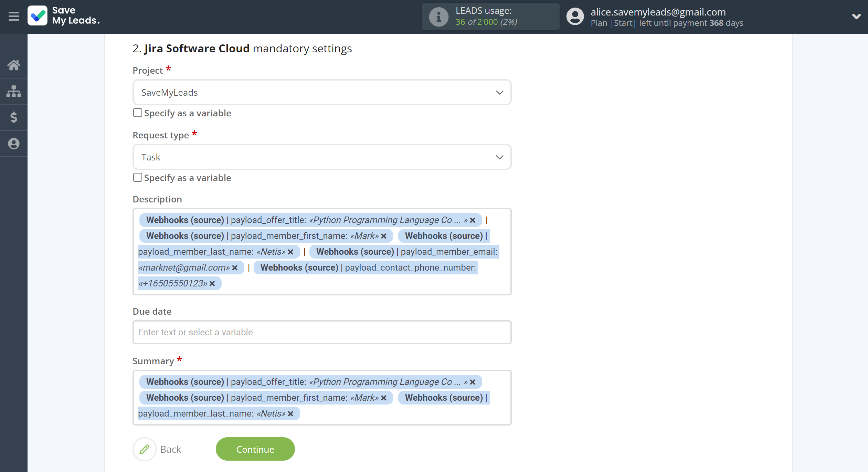Click the Back link text
The image size is (868, 472).
point(170,449)
